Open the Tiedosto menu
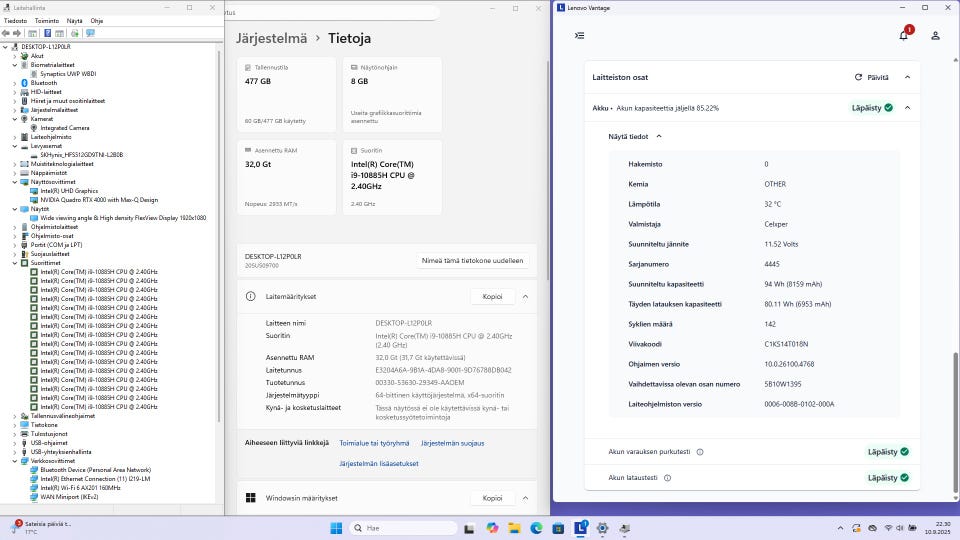Viewport: 960px width, 540px height. click(x=15, y=21)
